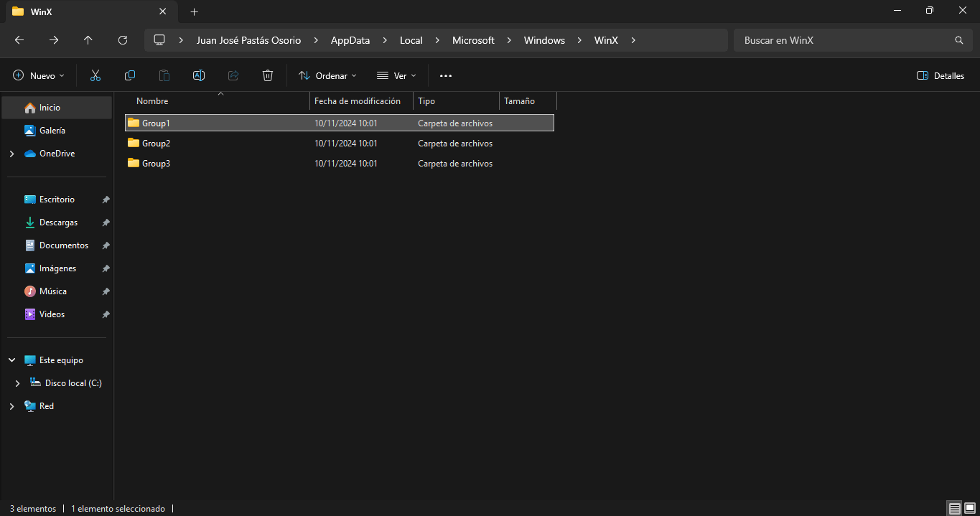The height and width of the screenshot is (516, 980).
Task: Open the Ver dropdown menu
Action: pyautogui.click(x=396, y=75)
